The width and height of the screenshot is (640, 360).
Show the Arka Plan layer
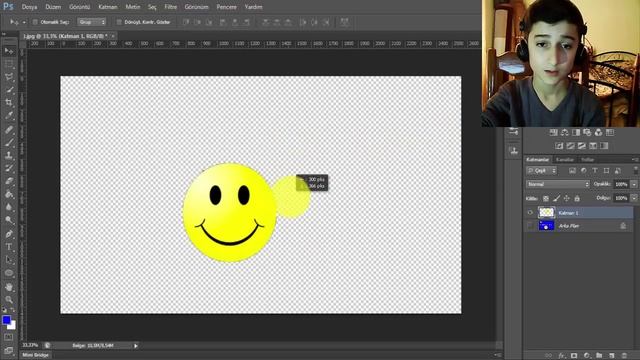pos(530,226)
